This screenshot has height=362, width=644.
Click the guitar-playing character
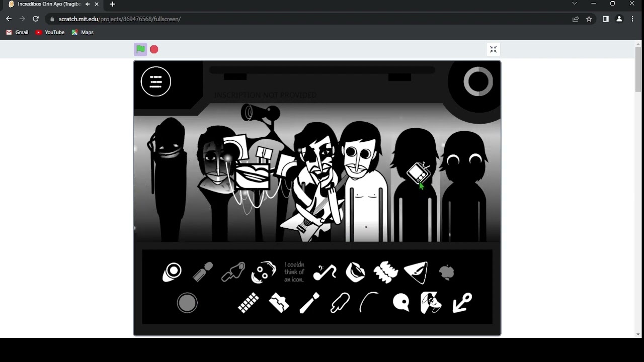click(316, 181)
